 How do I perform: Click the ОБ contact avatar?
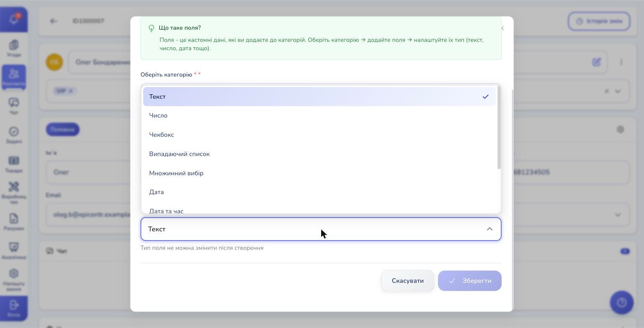[54, 62]
